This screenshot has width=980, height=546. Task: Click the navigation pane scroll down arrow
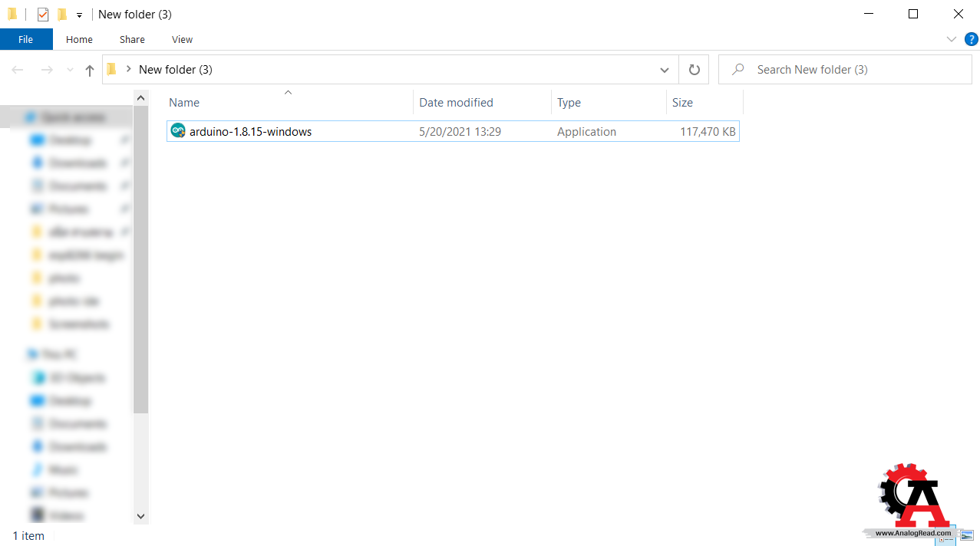(140, 517)
